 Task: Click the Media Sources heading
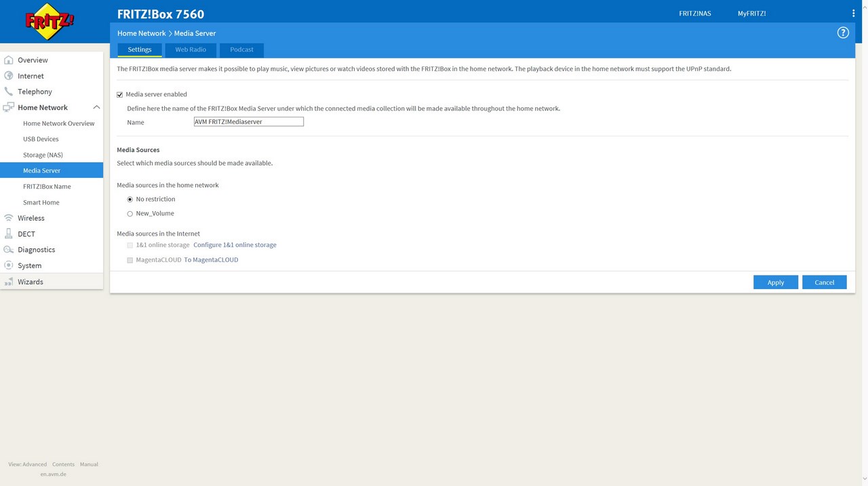click(x=138, y=150)
